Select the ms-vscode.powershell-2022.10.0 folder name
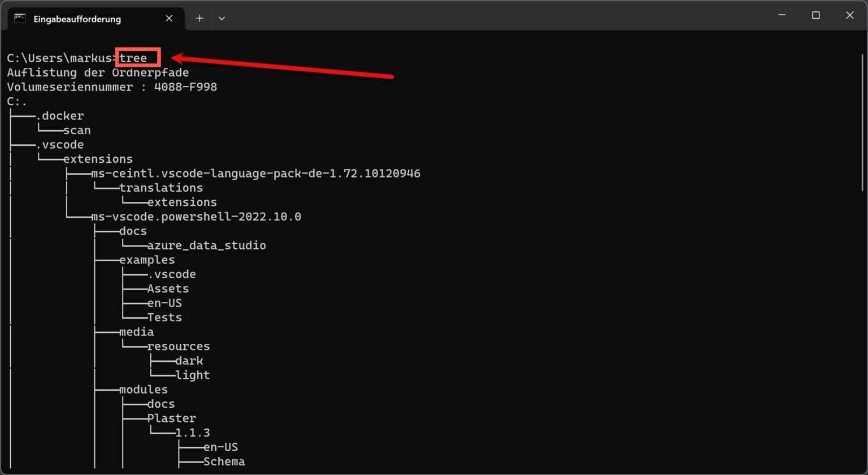The image size is (868, 475). [196, 216]
